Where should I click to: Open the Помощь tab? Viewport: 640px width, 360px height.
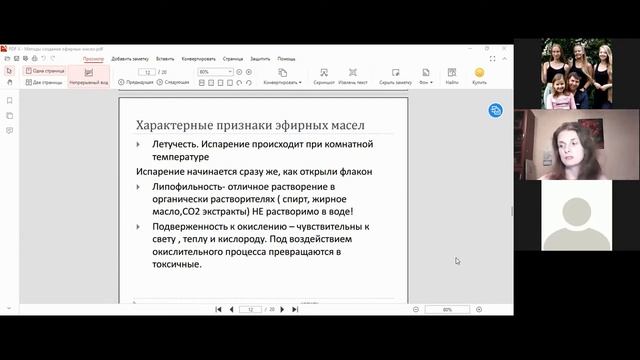(286, 59)
